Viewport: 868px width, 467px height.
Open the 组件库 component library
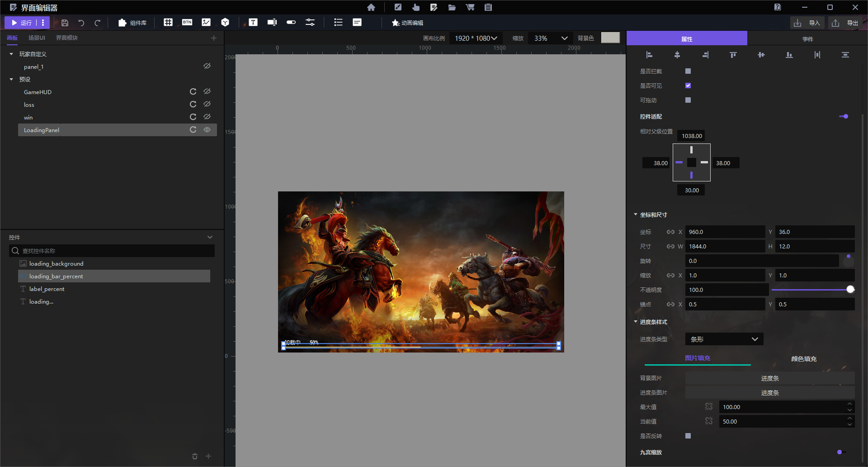tap(132, 23)
